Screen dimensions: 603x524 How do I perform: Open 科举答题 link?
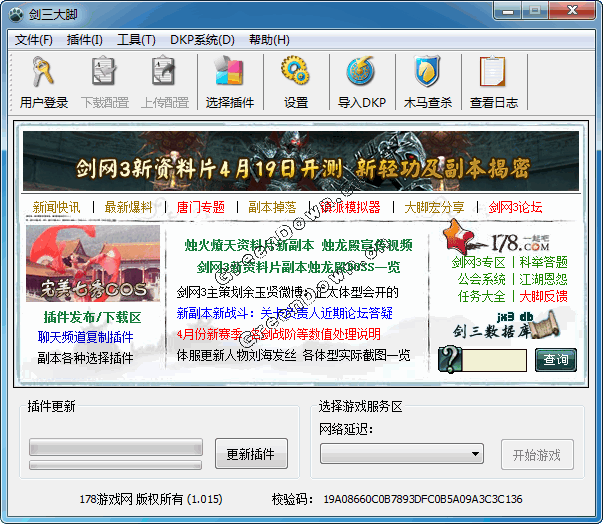click(x=543, y=262)
